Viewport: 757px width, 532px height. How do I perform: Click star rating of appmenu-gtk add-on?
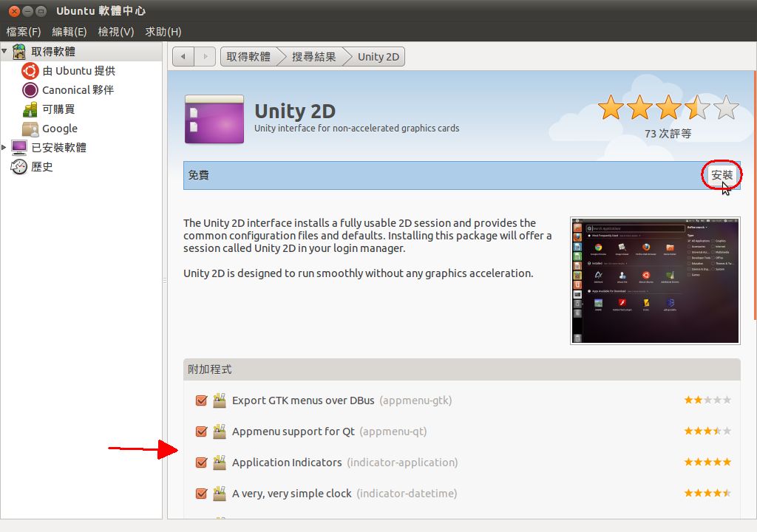pyautogui.click(x=707, y=400)
